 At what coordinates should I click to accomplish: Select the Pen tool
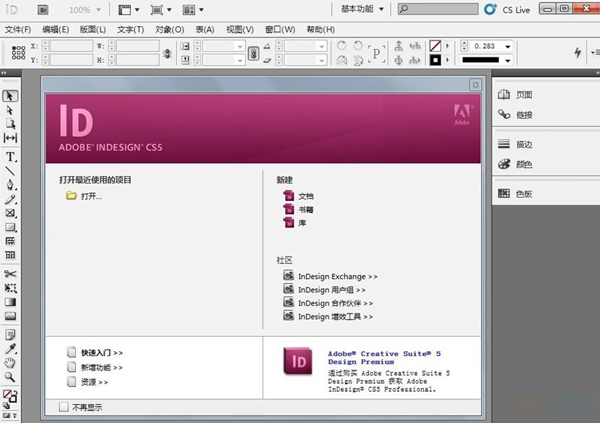(10, 185)
